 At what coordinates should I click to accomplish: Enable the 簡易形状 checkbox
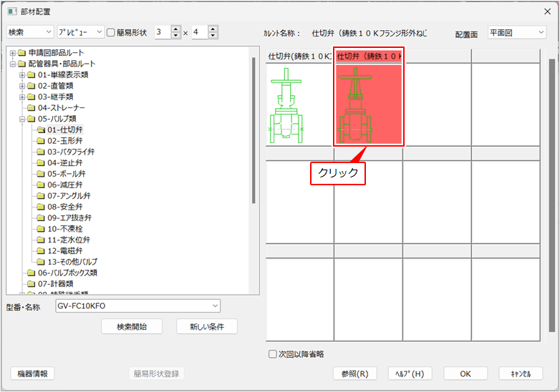[110, 32]
